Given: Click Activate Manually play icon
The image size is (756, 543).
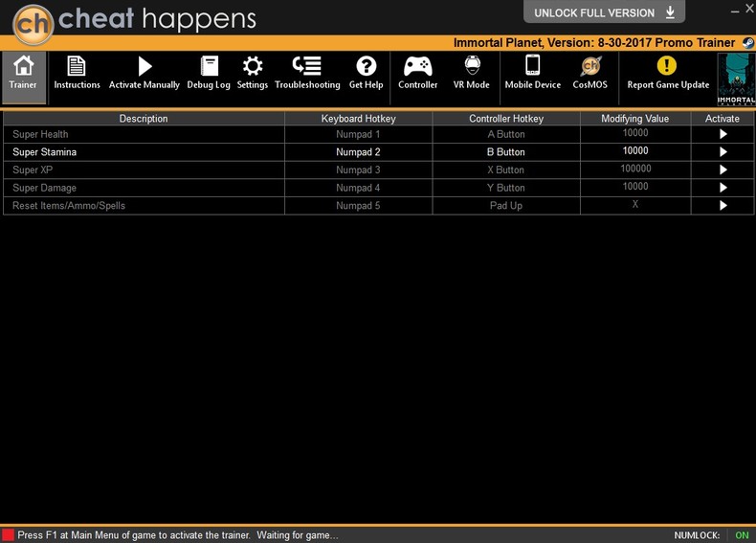Looking at the screenshot, I should tap(145, 66).
